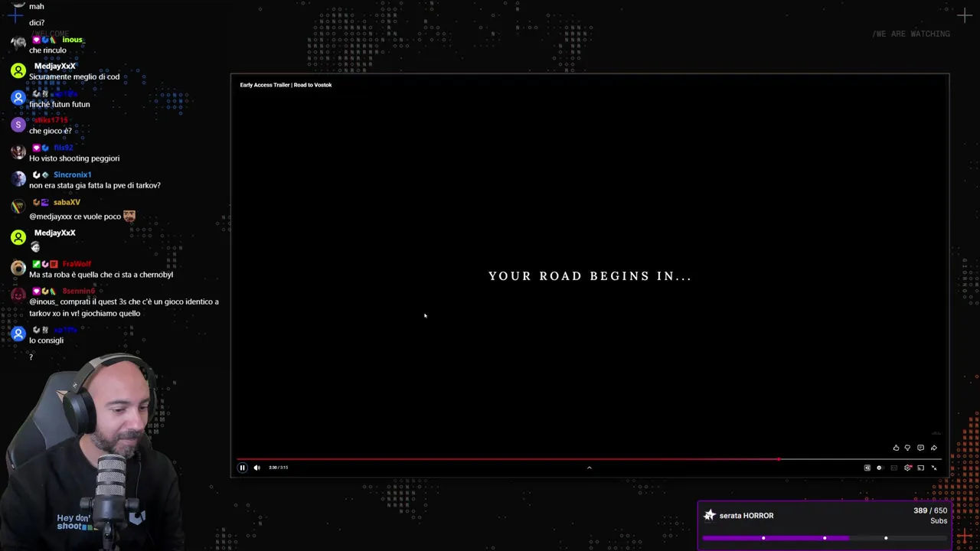Screen dimensions: 980x551
Task: Select chat user Sincronix1
Action: (72, 174)
